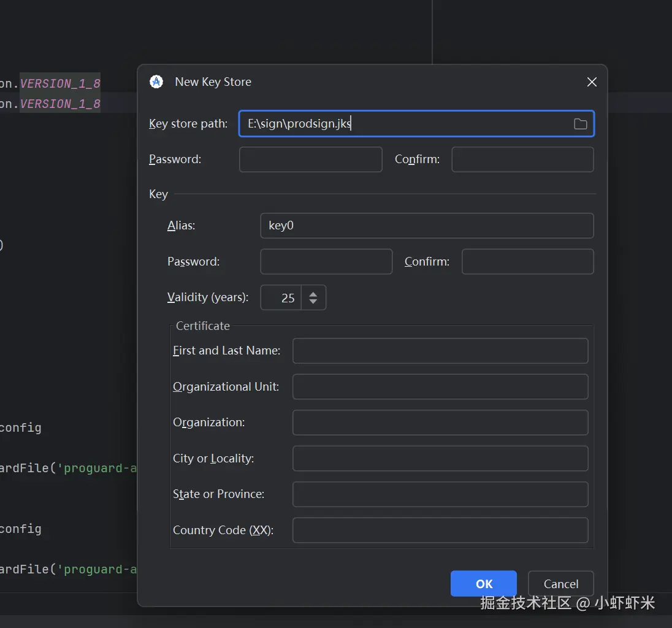Viewport: 672px width, 628px height.
Task: Open the folder browser for key store path
Action: pos(580,124)
